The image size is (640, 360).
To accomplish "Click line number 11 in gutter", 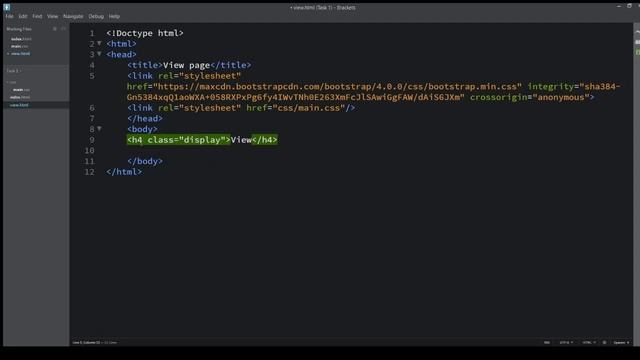I will click(x=90, y=161).
